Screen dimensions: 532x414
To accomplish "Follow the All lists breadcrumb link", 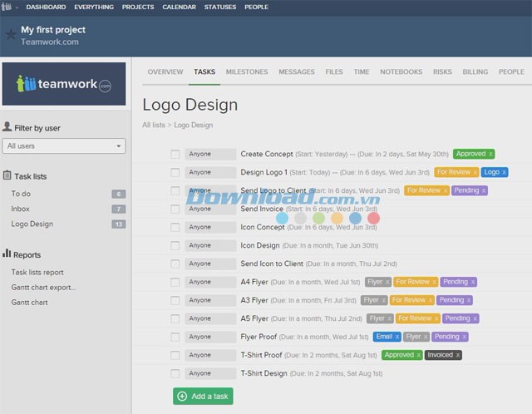I will coord(154,125).
